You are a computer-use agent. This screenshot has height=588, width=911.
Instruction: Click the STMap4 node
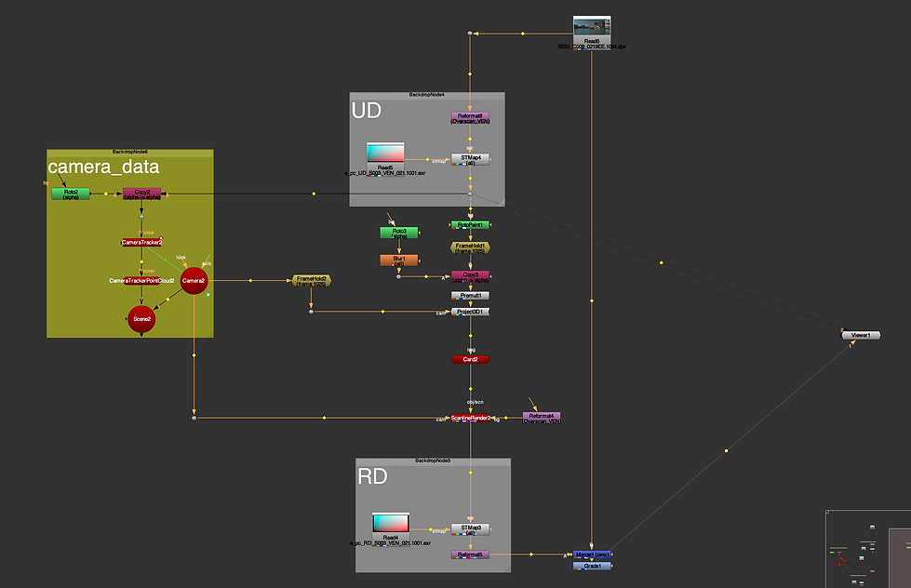pos(471,160)
